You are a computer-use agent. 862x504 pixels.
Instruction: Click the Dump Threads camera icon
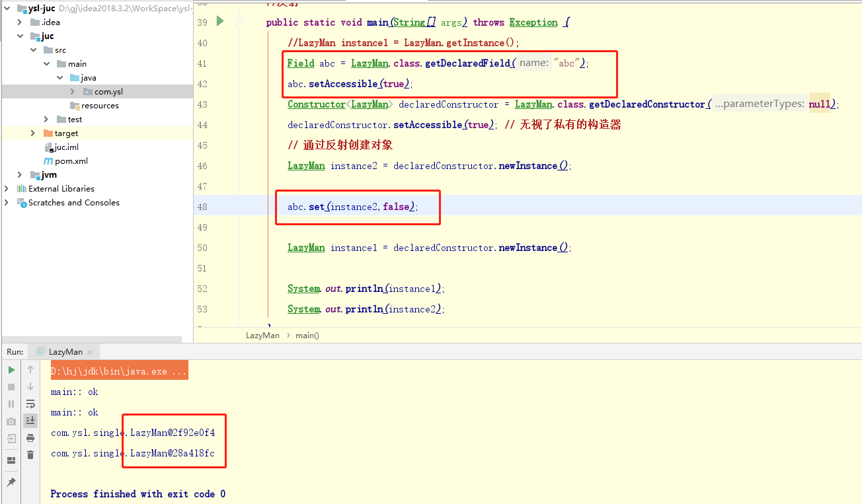coord(11,421)
